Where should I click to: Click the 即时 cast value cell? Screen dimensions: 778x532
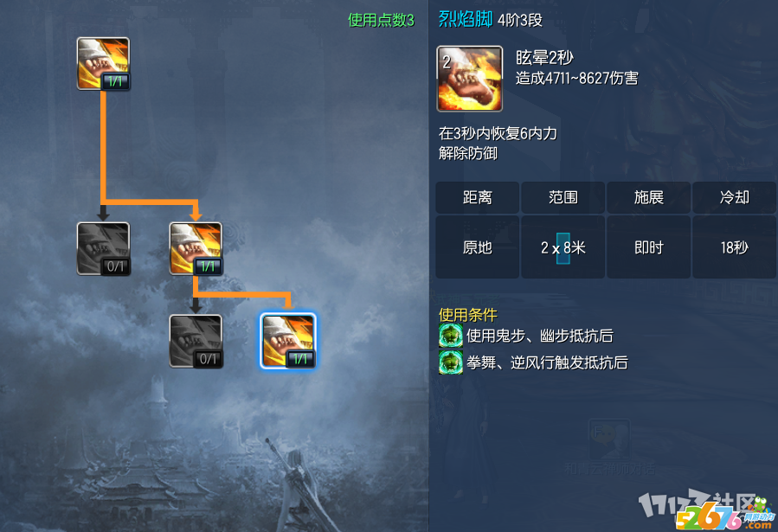(x=648, y=247)
